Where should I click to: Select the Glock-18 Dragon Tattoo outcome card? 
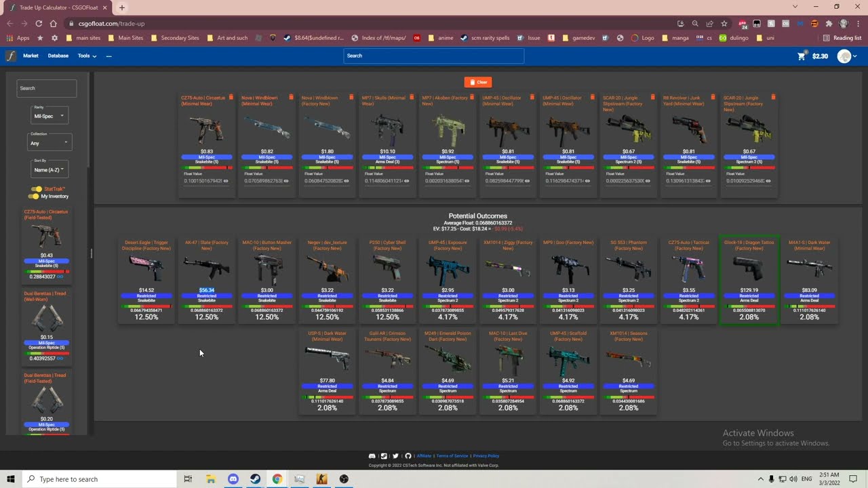click(x=749, y=281)
